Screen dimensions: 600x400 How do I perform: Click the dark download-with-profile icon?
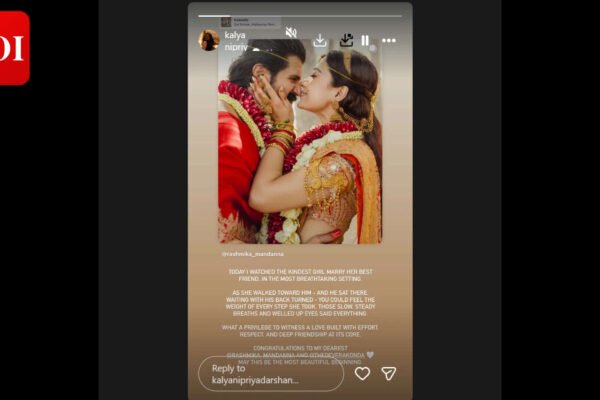tap(346, 40)
